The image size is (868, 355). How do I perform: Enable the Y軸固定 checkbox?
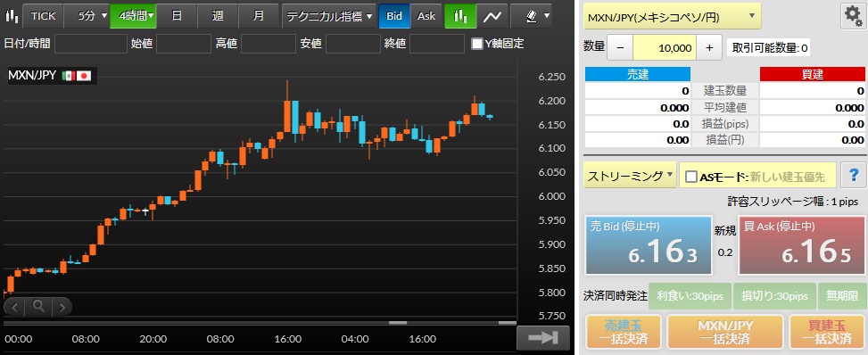coord(476,44)
